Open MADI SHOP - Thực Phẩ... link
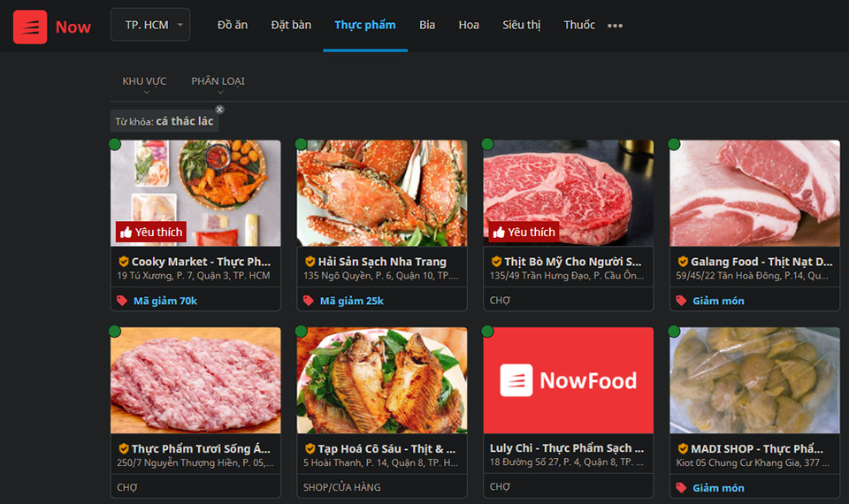 [x=756, y=449]
